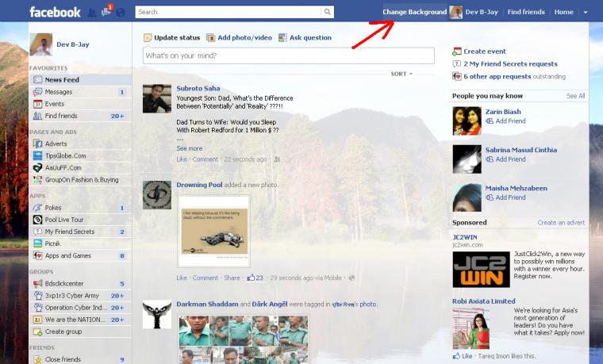Screen dimensions: 603x364
Task: Click the Picnik app icon
Action: pyautogui.click(x=38, y=243)
